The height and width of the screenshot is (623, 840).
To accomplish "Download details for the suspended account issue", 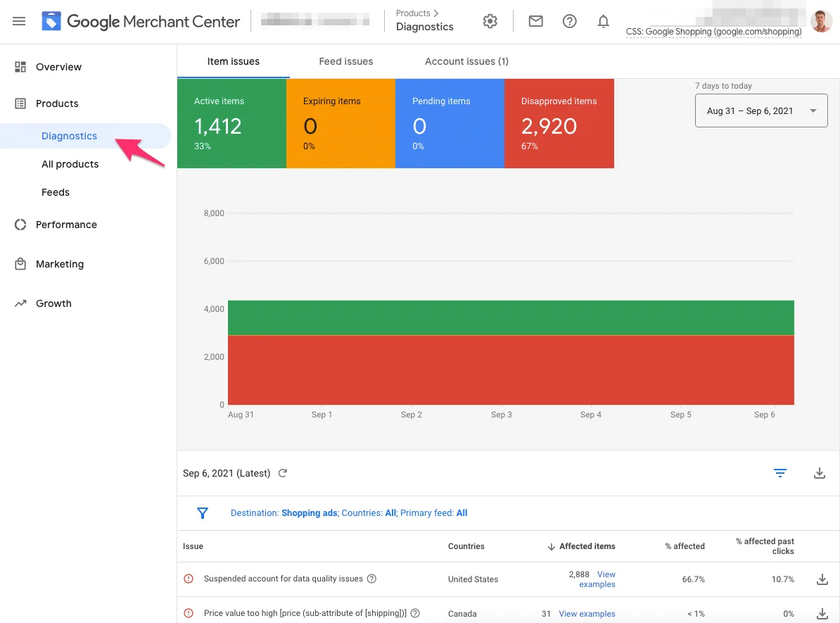I will (822, 579).
